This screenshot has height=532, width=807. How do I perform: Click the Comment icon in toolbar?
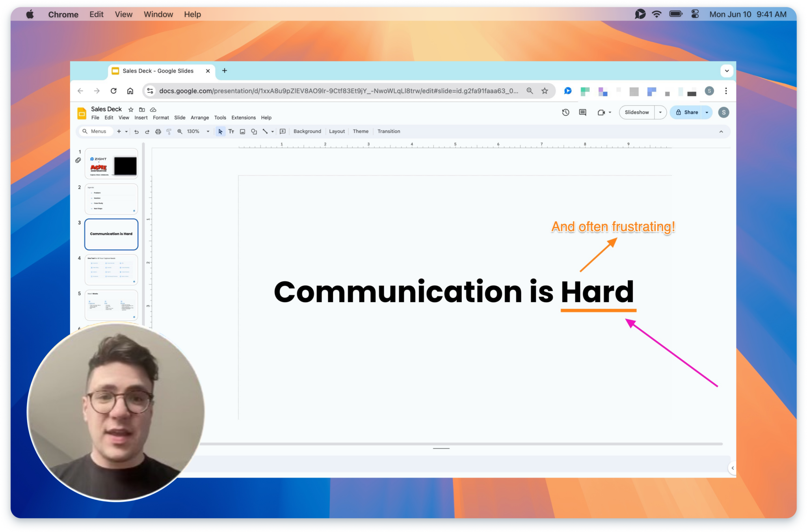pos(582,112)
